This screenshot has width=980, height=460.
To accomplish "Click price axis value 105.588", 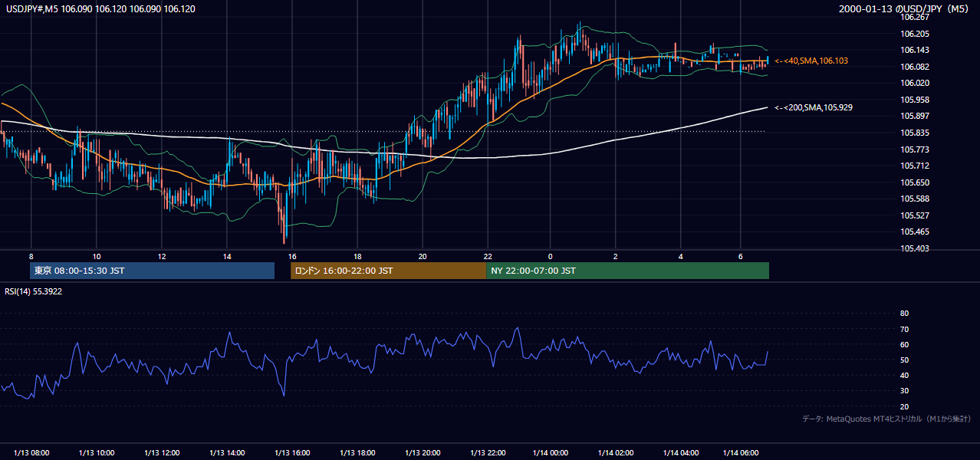I will [915, 199].
